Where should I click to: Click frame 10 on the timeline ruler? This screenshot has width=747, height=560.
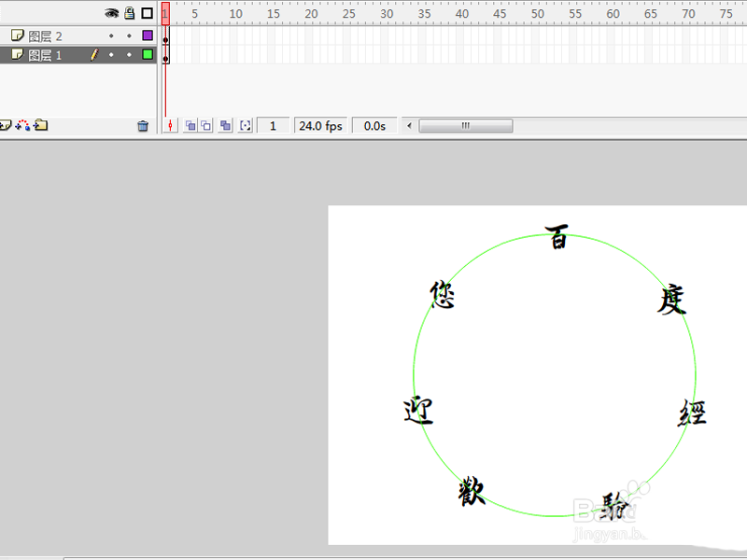coord(236,13)
